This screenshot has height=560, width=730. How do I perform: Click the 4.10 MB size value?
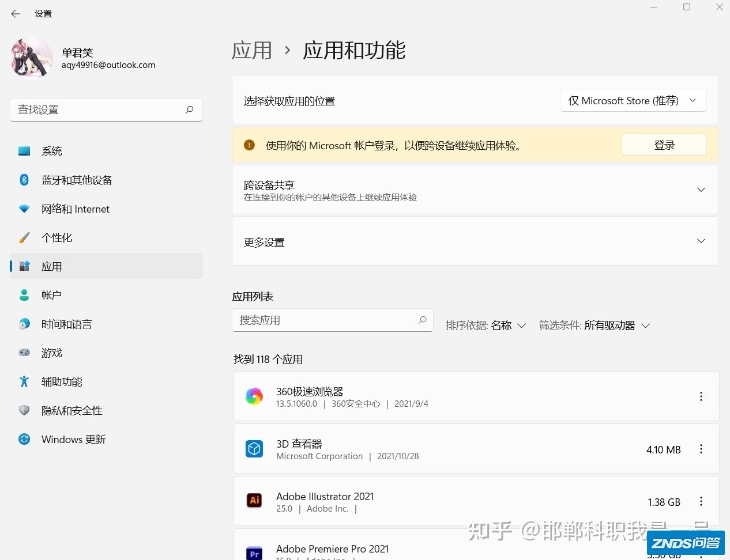(x=664, y=450)
